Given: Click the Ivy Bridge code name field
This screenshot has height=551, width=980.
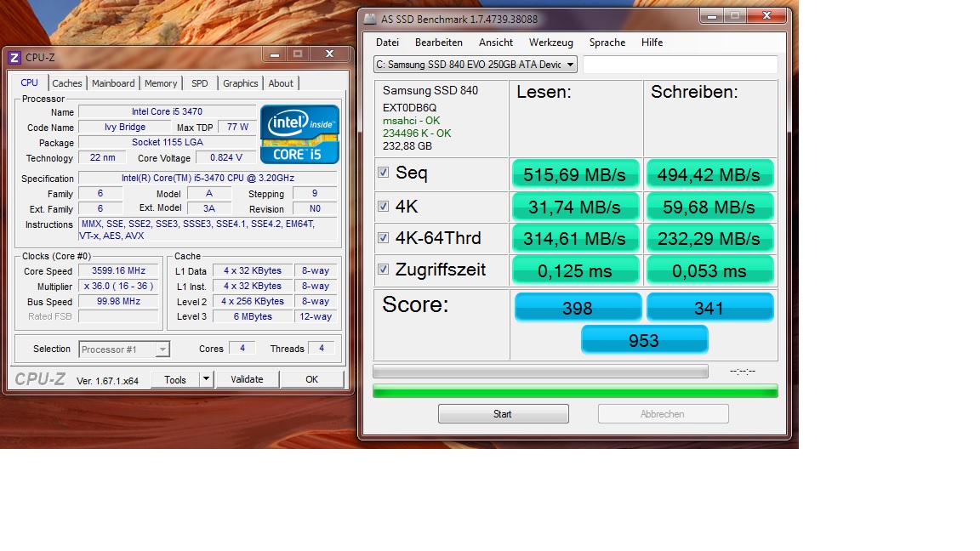Looking at the screenshot, I should [x=125, y=127].
